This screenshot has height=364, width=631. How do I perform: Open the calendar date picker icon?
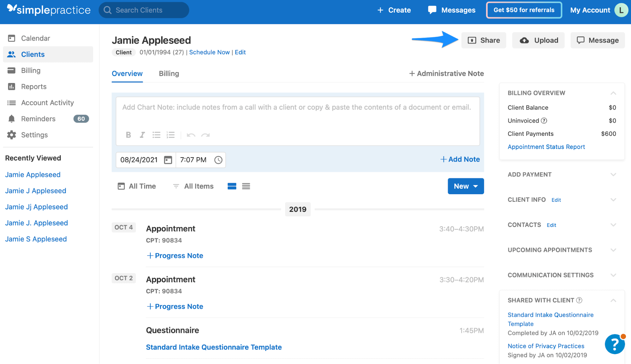click(168, 160)
